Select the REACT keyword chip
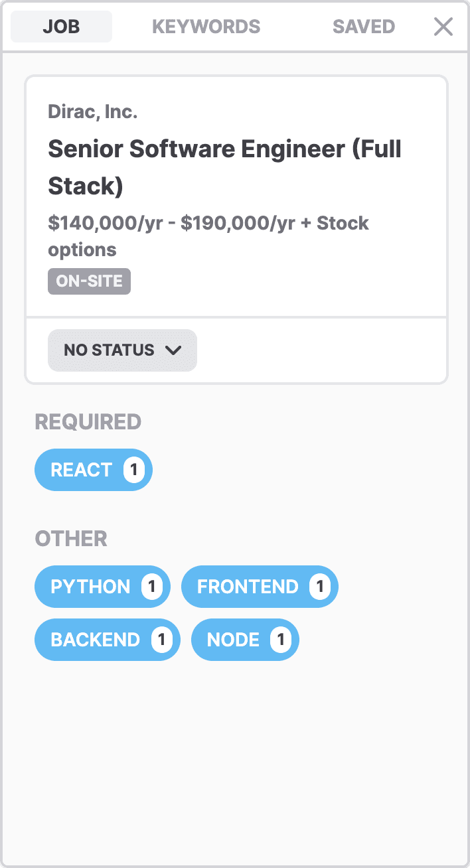 click(x=94, y=470)
